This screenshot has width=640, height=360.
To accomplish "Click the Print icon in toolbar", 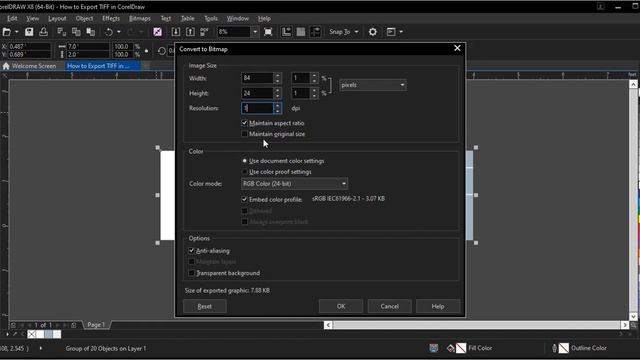I will 43,32.
